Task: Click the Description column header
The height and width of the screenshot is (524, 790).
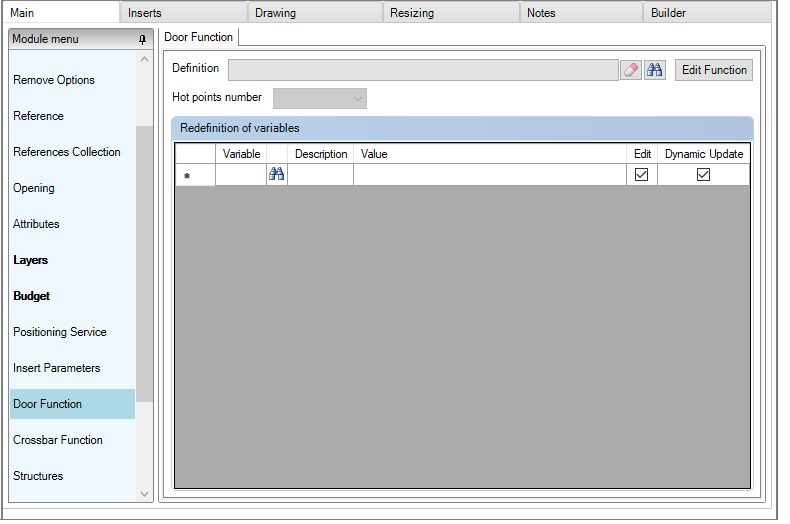Action: 320,154
